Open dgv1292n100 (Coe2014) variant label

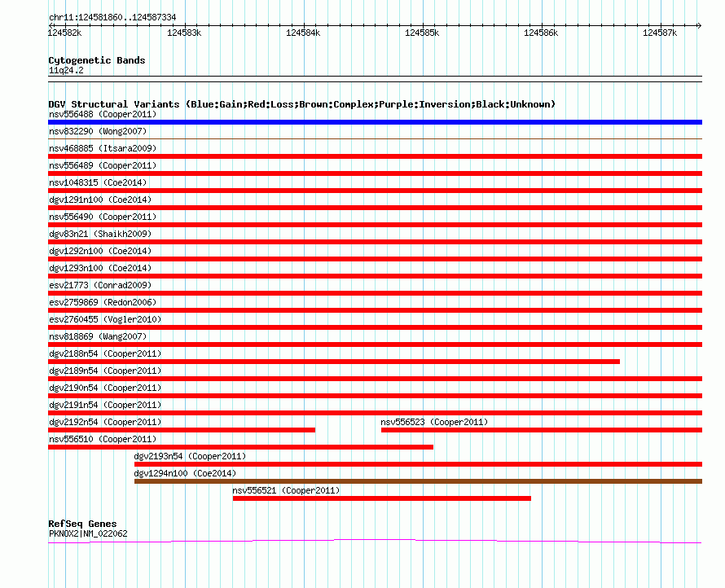[x=100, y=251]
